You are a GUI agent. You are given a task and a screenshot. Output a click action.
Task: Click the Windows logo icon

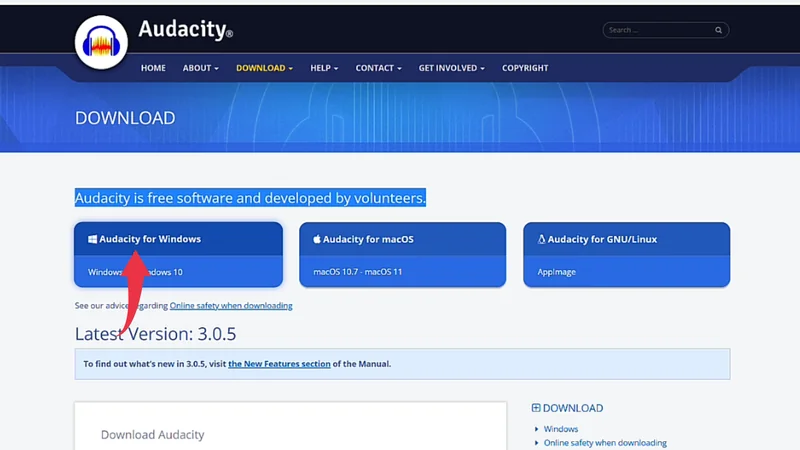(x=92, y=240)
